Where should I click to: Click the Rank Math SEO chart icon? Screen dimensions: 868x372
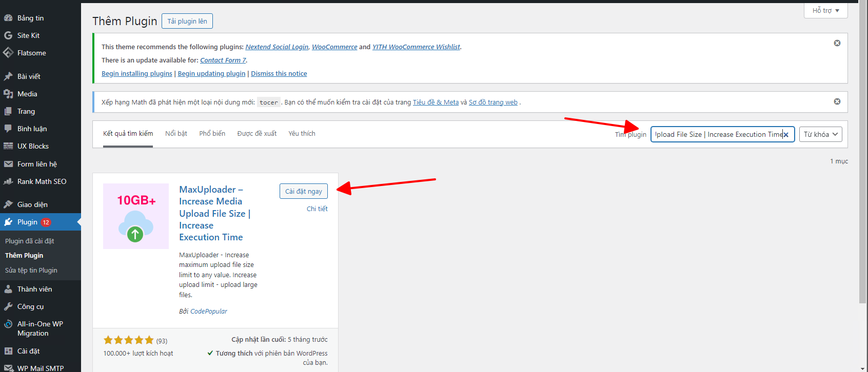8,181
